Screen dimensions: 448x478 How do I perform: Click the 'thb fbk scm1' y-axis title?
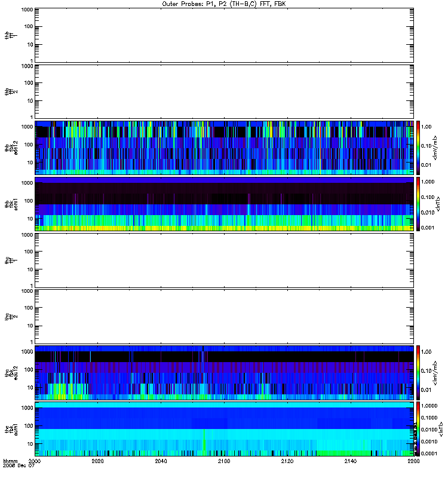click(x=11, y=204)
